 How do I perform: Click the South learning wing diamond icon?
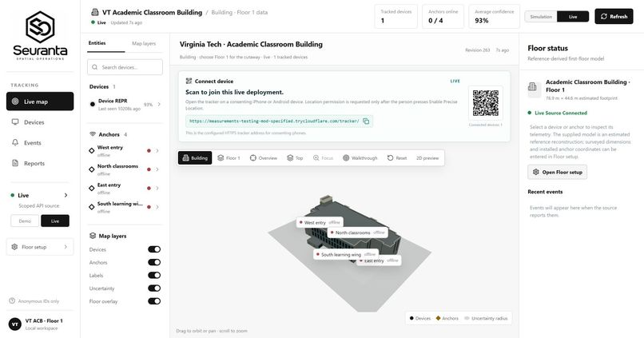(x=92, y=207)
